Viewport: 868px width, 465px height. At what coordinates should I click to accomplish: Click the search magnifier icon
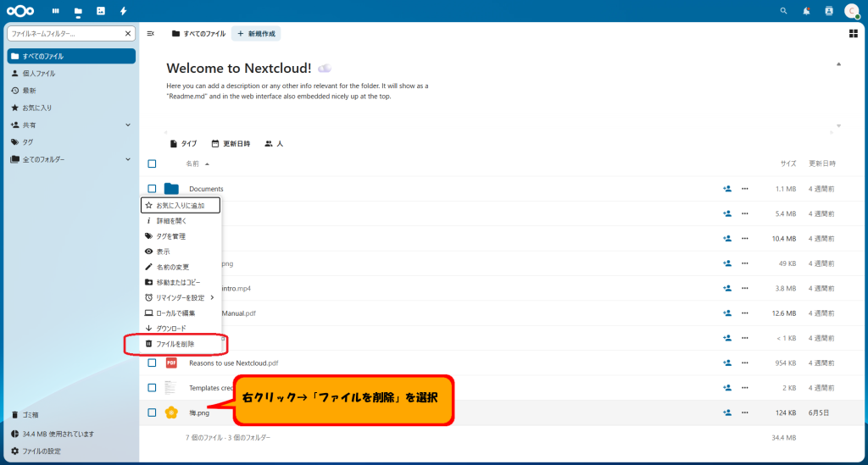pos(783,11)
